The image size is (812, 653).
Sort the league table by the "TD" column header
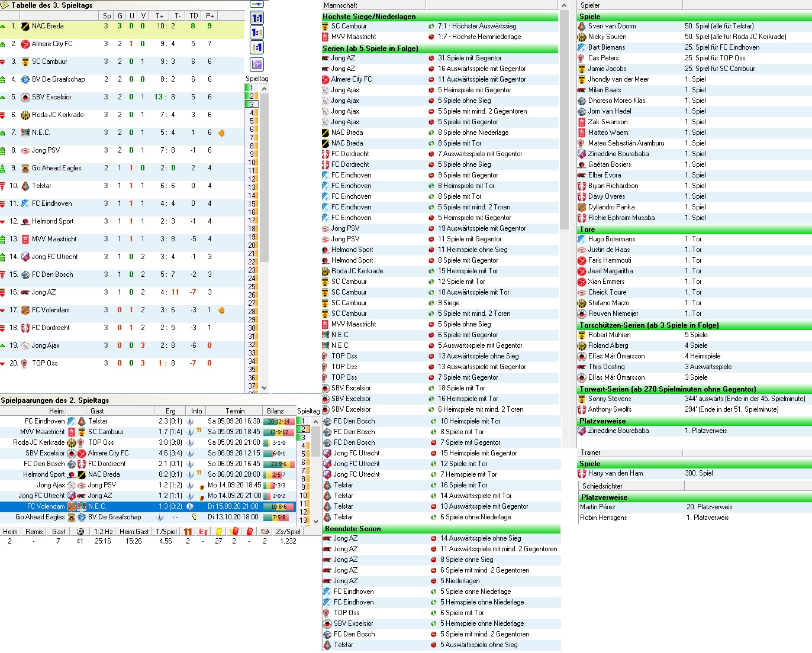point(194,16)
